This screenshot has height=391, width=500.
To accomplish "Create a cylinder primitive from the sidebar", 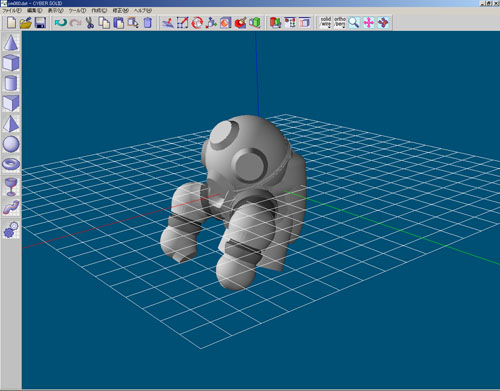I will coord(11,83).
